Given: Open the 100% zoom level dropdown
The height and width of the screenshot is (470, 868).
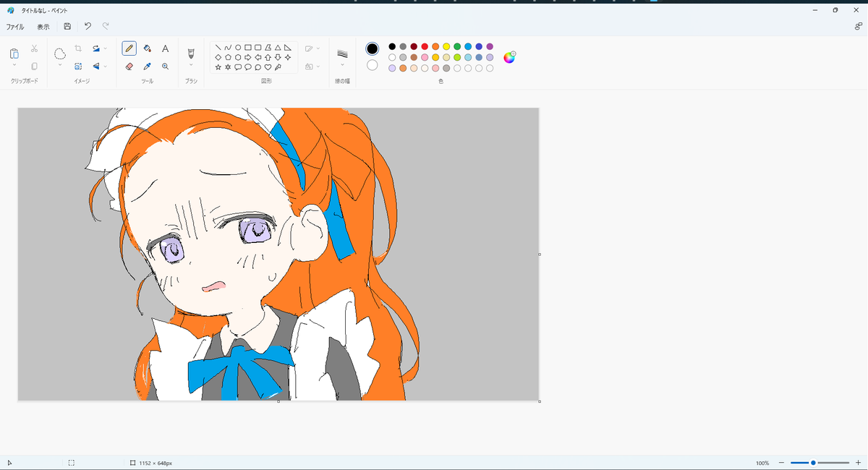Looking at the screenshot, I should (762, 463).
